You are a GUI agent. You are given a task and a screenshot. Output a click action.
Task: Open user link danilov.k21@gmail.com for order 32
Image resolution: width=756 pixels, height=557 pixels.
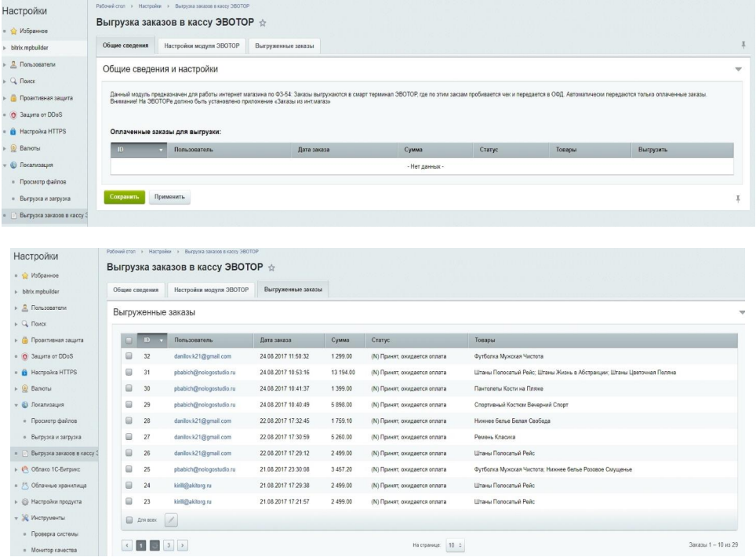pos(202,356)
